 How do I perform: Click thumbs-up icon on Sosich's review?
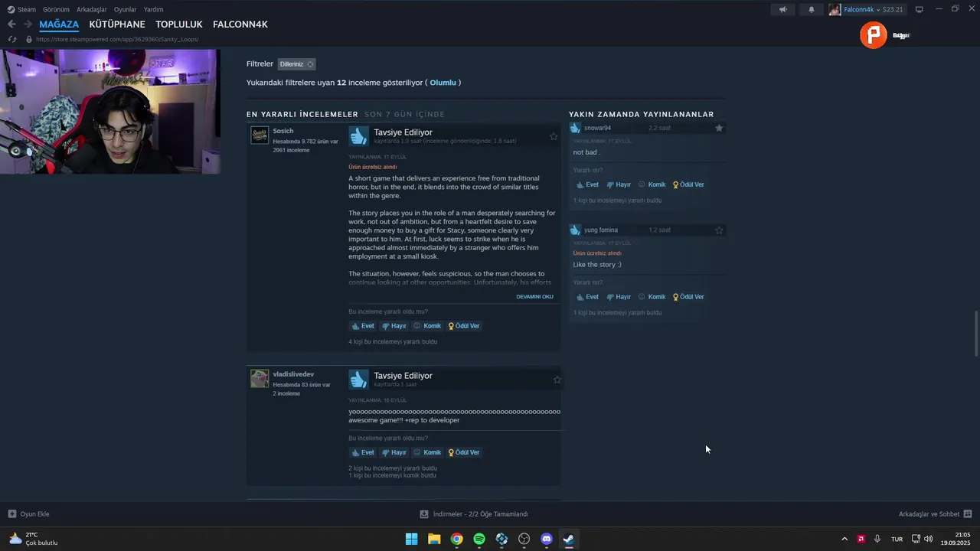[x=358, y=136]
